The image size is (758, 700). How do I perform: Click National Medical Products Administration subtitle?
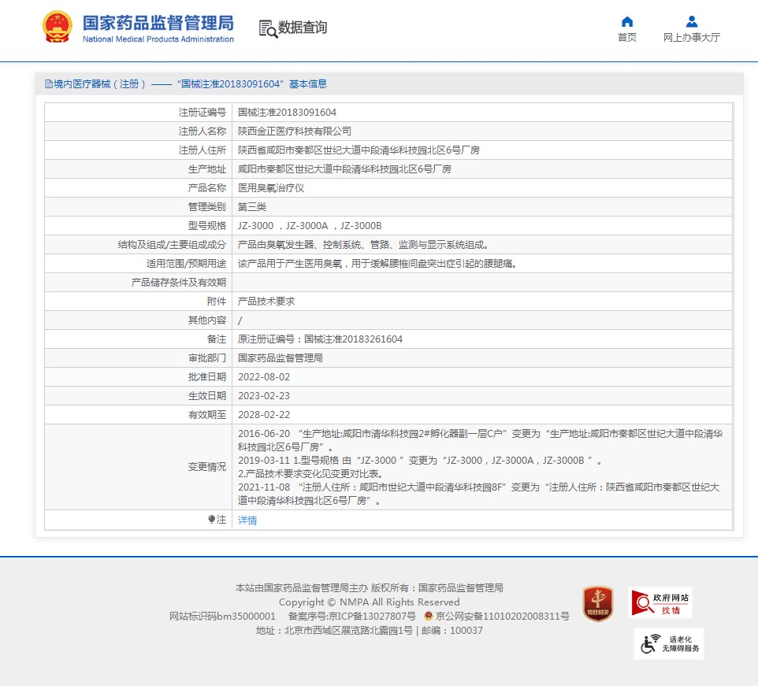[x=158, y=39]
